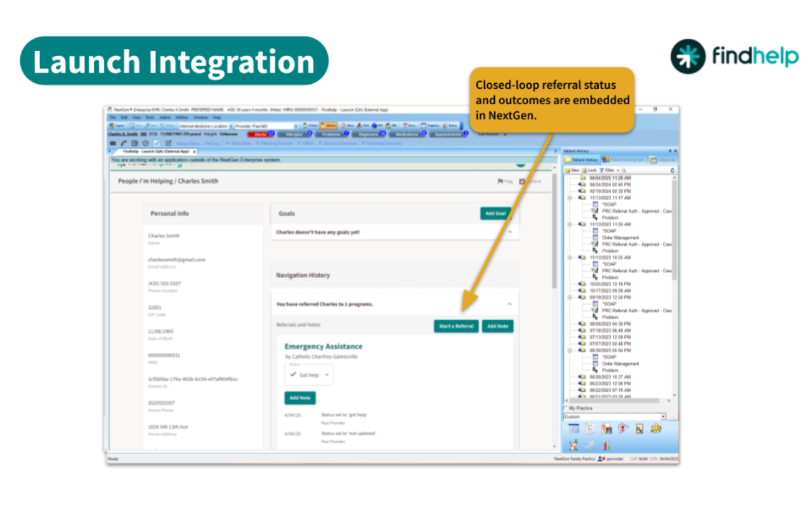Viewport: 812px width, 508px height.
Task: Open the Got help status dropdown
Action: (309, 375)
